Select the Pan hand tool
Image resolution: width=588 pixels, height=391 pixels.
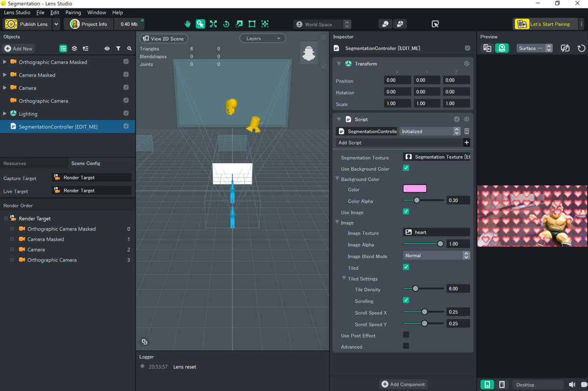pyautogui.click(x=188, y=24)
